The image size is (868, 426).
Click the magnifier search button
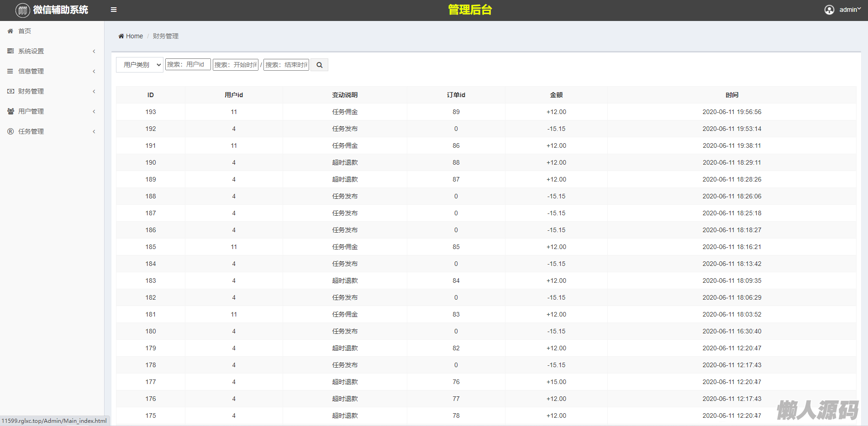click(x=319, y=65)
